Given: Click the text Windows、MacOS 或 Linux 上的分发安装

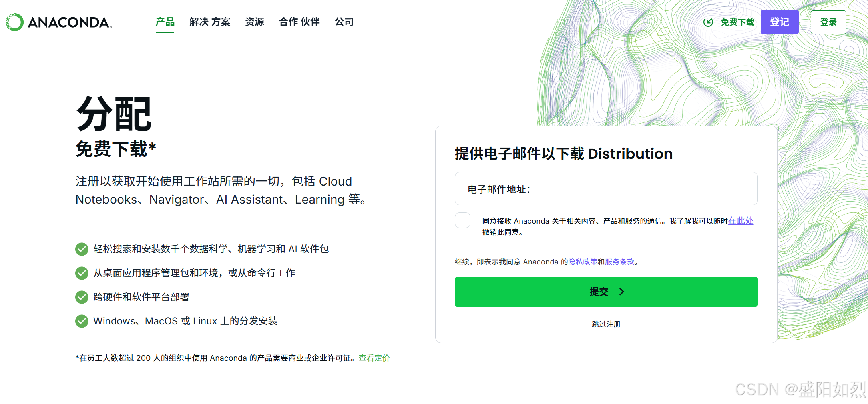Looking at the screenshot, I should [x=185, y=321].
